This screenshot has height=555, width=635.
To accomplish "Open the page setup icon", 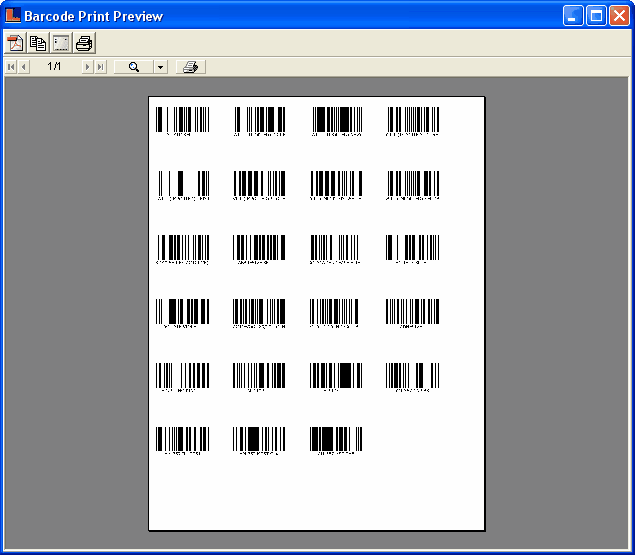I will [61, 43].
